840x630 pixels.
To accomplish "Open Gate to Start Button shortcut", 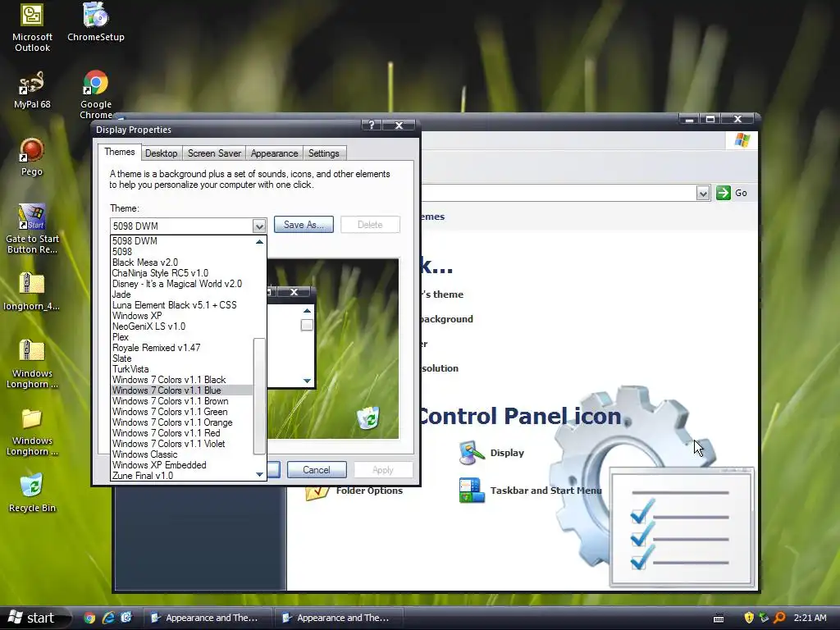I will (32, 229).
